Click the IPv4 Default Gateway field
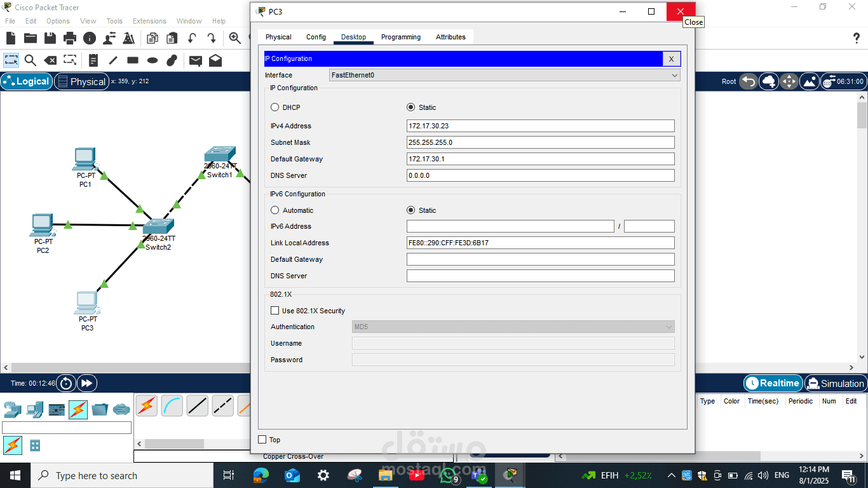Screen dimensions: 868x488 coord(541,159)
